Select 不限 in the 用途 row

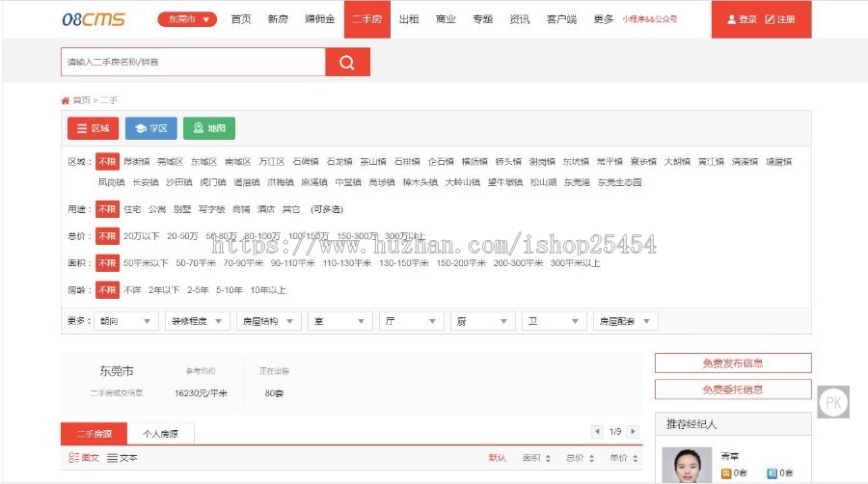click(x=107, y=209)
